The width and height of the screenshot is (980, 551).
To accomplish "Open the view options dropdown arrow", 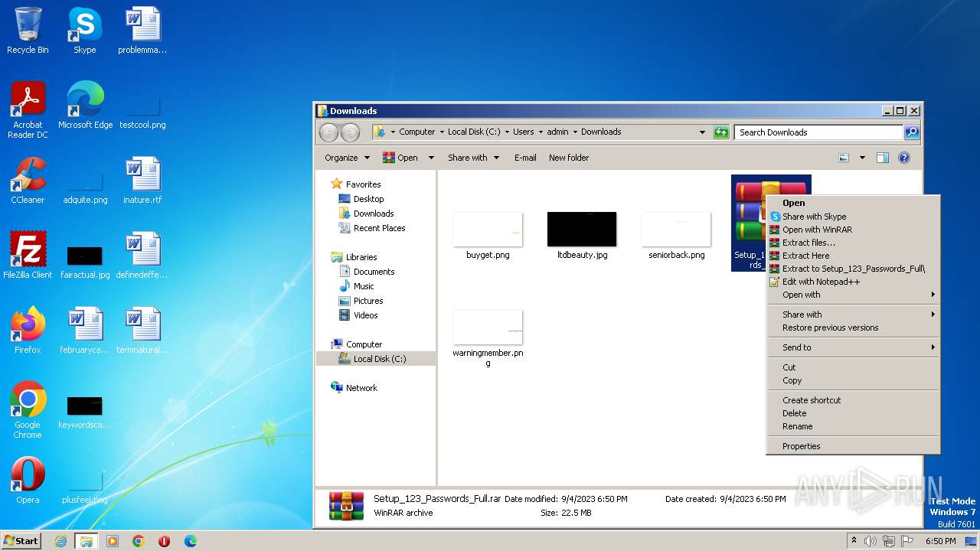I will pyautogui.click(x=862, y=158).
